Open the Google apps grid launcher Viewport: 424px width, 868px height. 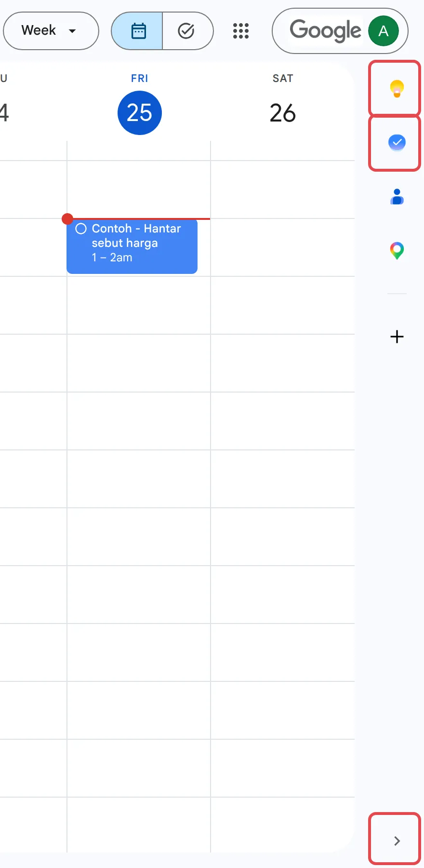[241, 31]
